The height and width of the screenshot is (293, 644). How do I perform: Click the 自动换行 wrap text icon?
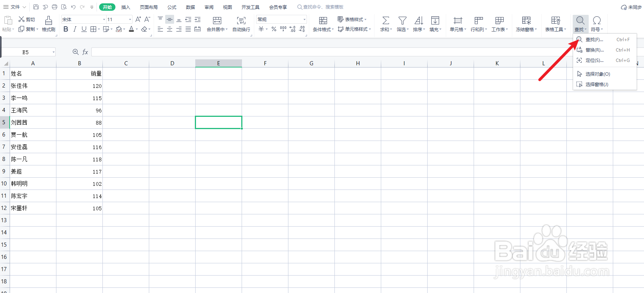point(241,24)
